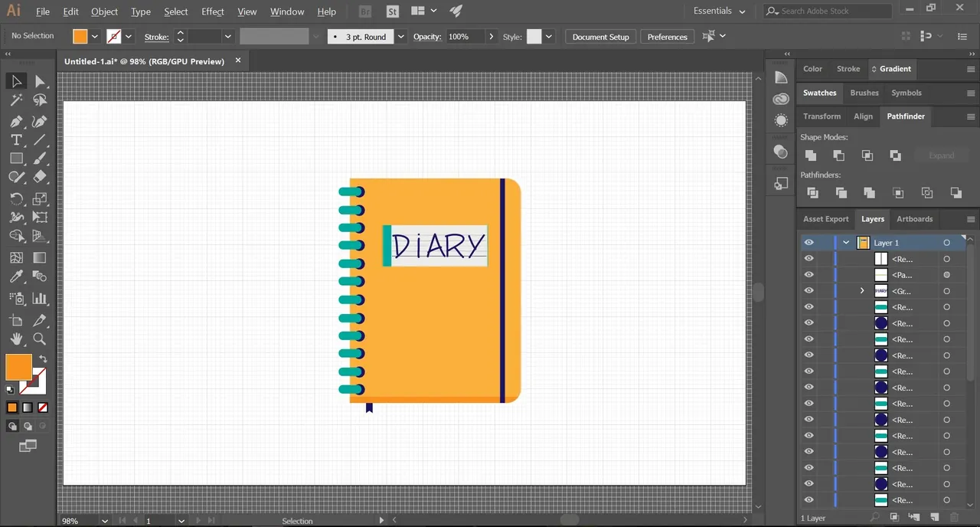Viewport: 980px width, 527px height.
Task: Hide Layer 1 with its eye icon
Action: 808,243
